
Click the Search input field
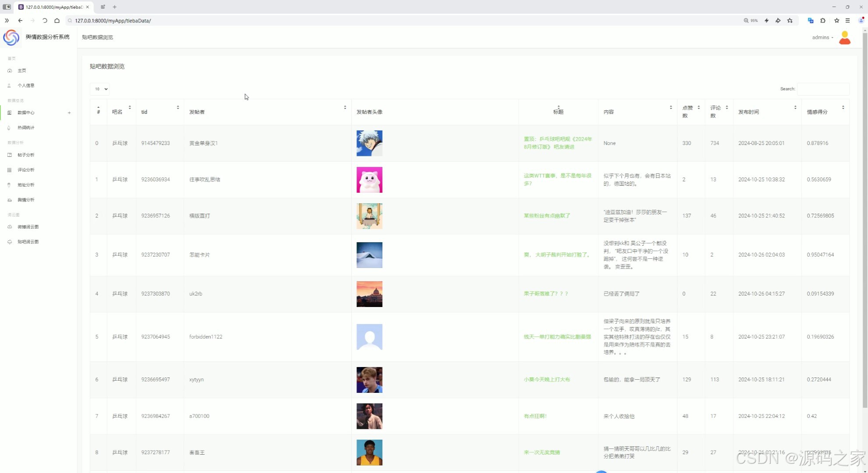pos(823,89)
